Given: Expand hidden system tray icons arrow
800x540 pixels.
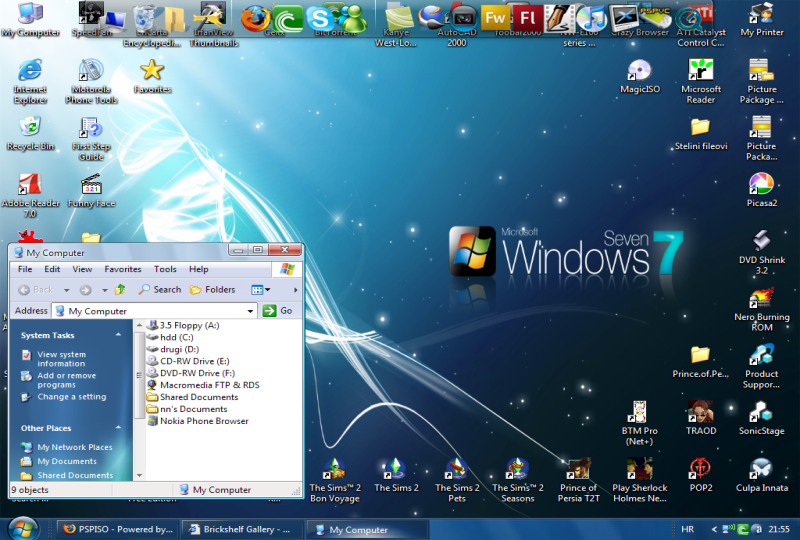Looking at the screenshot, I should click(x=714, y=529).
